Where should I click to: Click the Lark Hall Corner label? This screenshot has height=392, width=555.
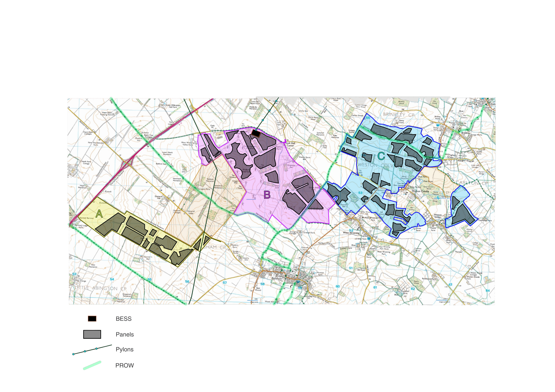coord(290,144)
